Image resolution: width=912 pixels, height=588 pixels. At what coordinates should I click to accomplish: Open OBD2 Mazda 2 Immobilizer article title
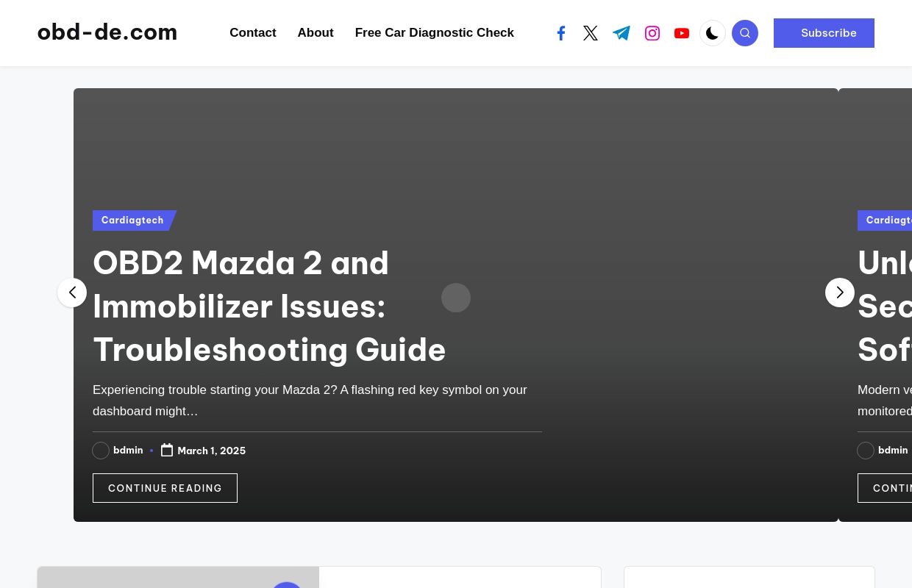click(x=269, y=306)
